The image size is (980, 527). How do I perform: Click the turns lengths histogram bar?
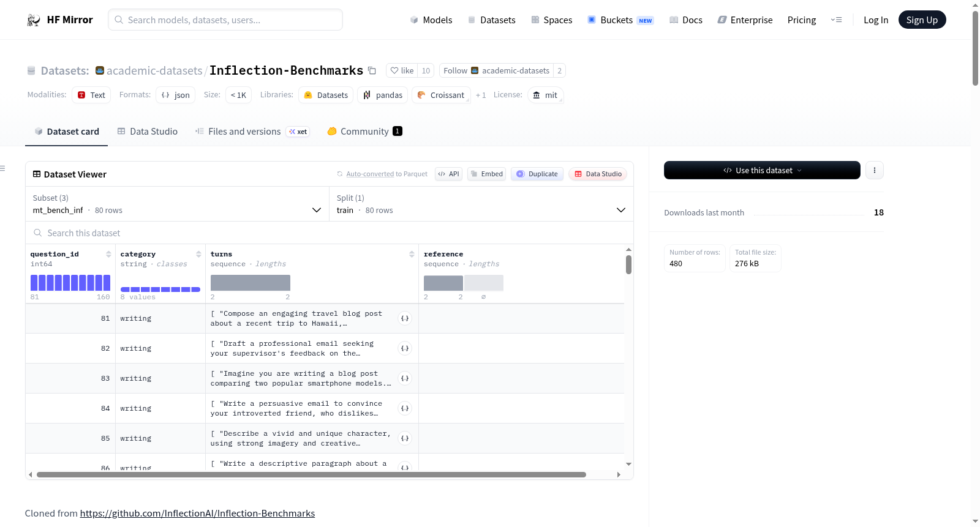point(251,283)
